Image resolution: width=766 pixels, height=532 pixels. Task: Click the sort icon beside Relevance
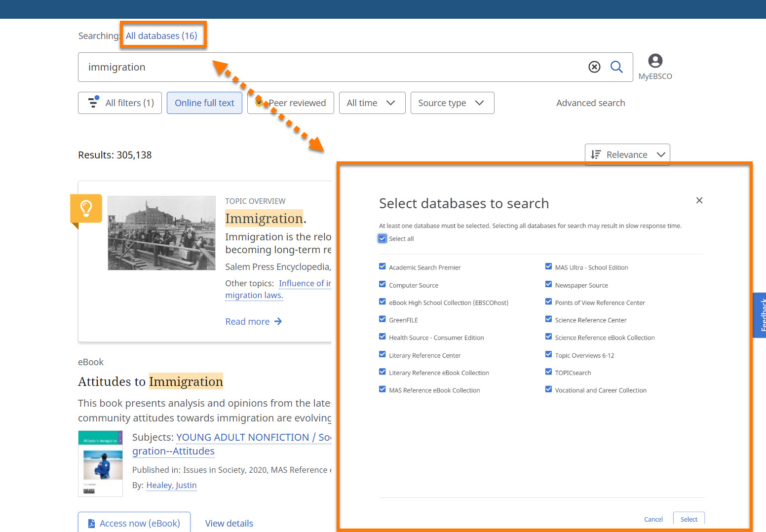596,154
